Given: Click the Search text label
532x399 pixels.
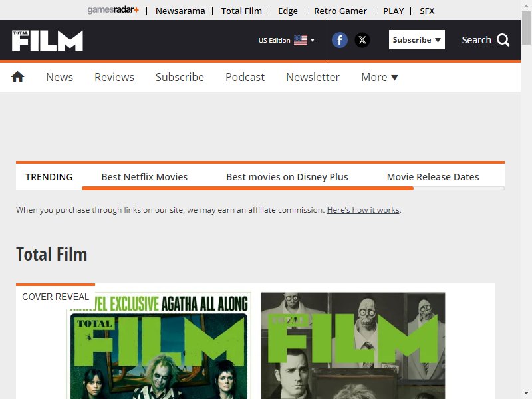Looking at the screenshot, I should (476, 40).
